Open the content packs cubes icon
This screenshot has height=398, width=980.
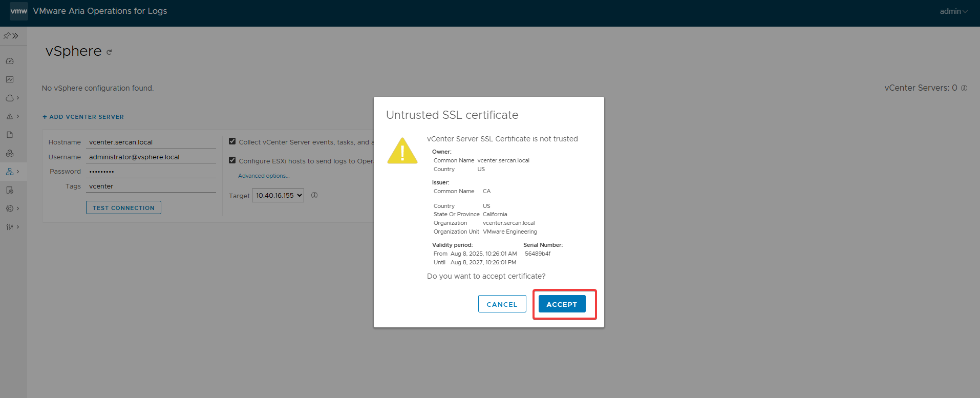[10, 153]
